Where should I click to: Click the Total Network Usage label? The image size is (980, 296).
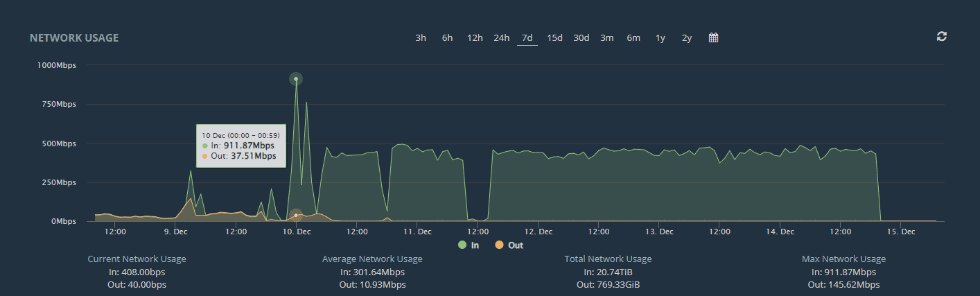tap(608, 259)
